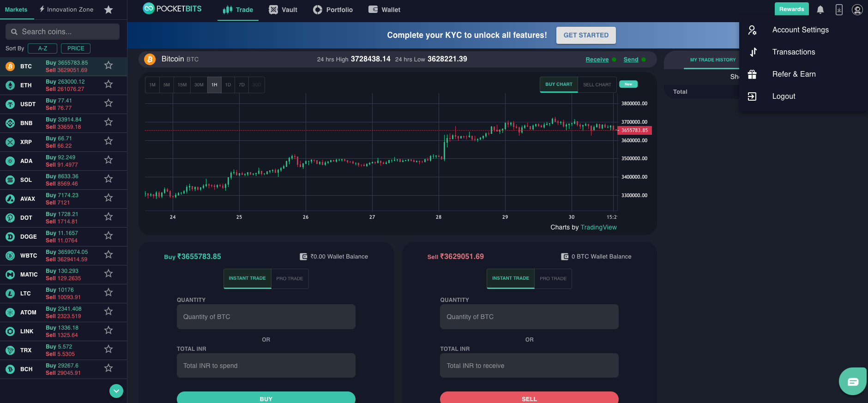Viewport: 868px width, 403px height.
Task: Open the TradingView link
Action: [x=598, y=228]
